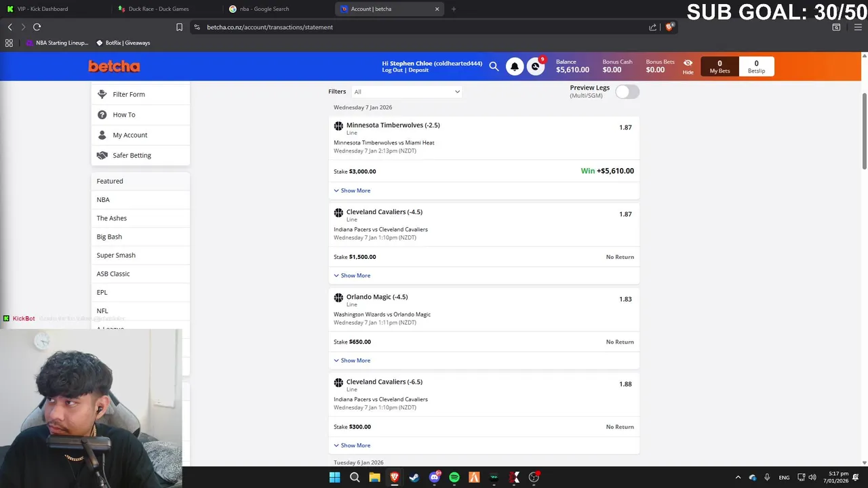Close the Account | betcha tab
The image size is (868, 488).
tap(437, 9)
